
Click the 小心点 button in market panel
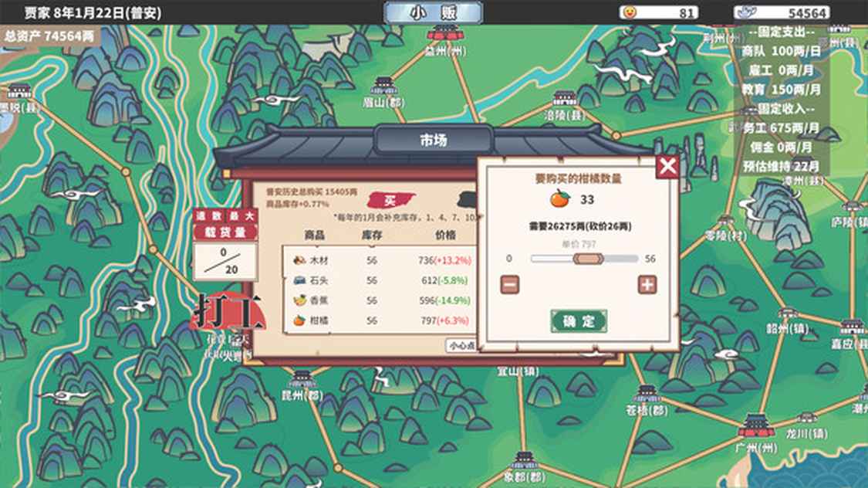point(461,346)
